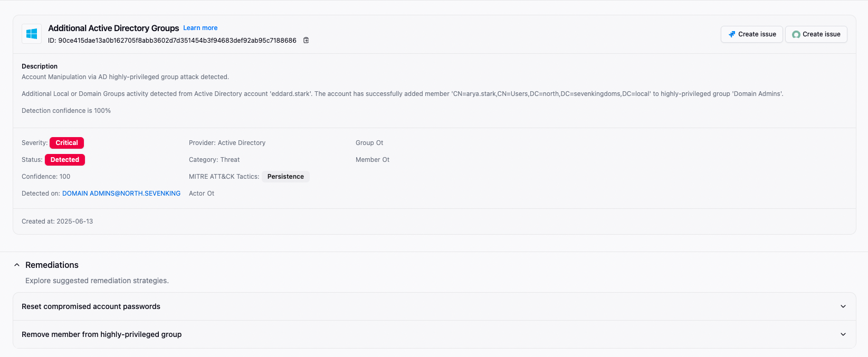
Task: Click 'Created at: 2025-06-13' text
Action: click(57, 221)
